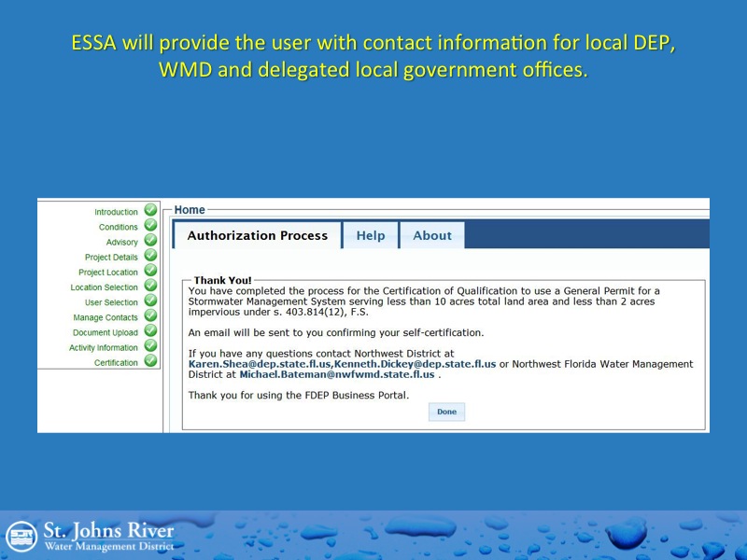Click the green checkmark beside Introduction
The height and width of the screenshot is (560, 747).
(150, 211)
